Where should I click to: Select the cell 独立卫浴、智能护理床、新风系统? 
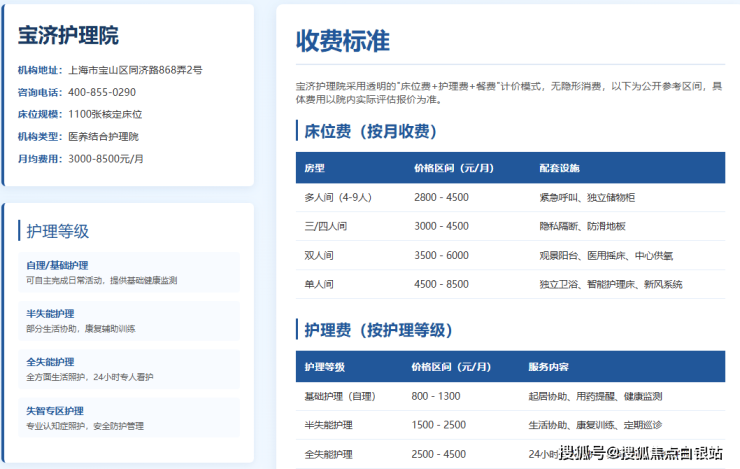(x=611, y=285)
